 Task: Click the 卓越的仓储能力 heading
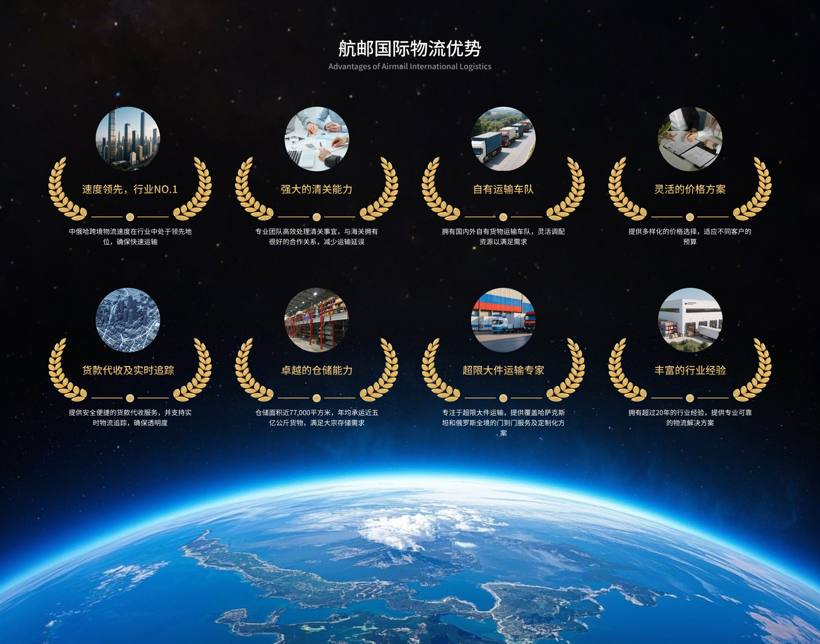(x=316, y=370)
